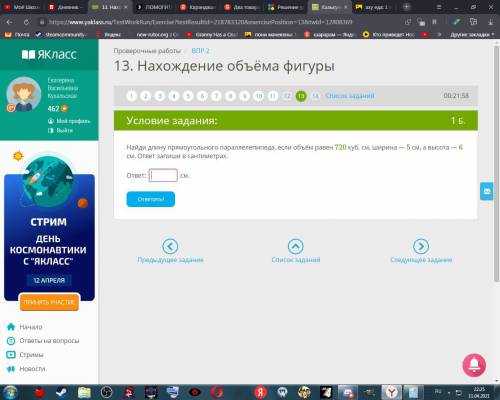Screen dimensions: 500x400
Task: Open Список заданий link beside task numbers
Action: pyautogui.click(x=350, y=96)
